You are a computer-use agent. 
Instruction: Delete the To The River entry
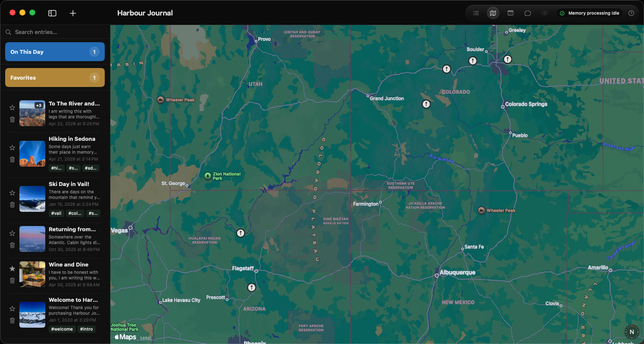[x=12, y=119]
